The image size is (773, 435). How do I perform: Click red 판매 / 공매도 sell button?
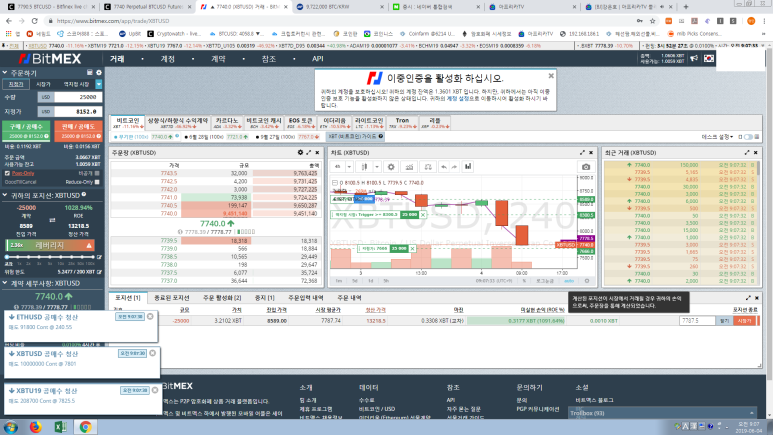pos(78,131)
